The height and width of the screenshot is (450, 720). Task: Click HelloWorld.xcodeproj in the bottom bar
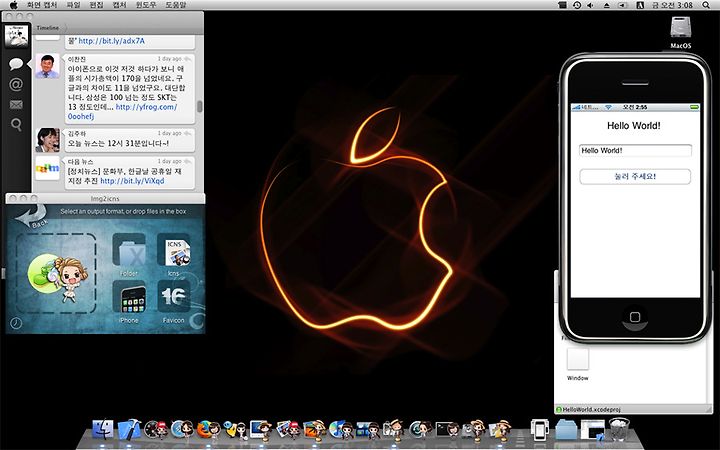coord(591,409)
